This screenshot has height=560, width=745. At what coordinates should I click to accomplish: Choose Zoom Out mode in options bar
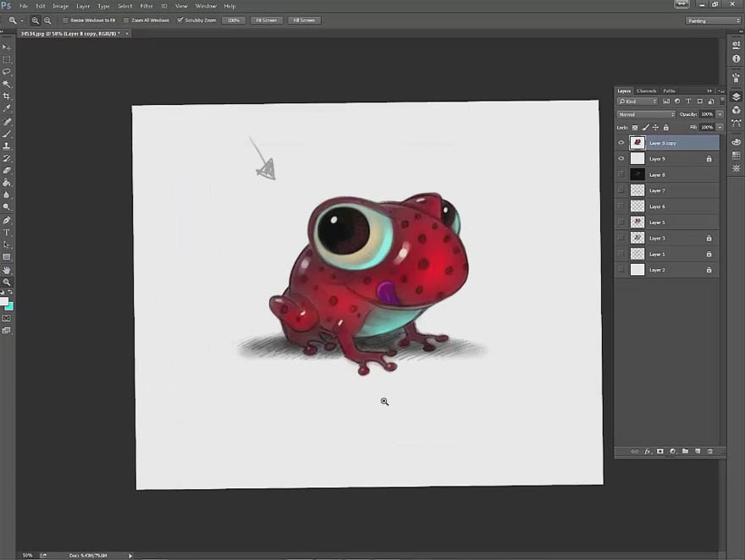[47, 20]
